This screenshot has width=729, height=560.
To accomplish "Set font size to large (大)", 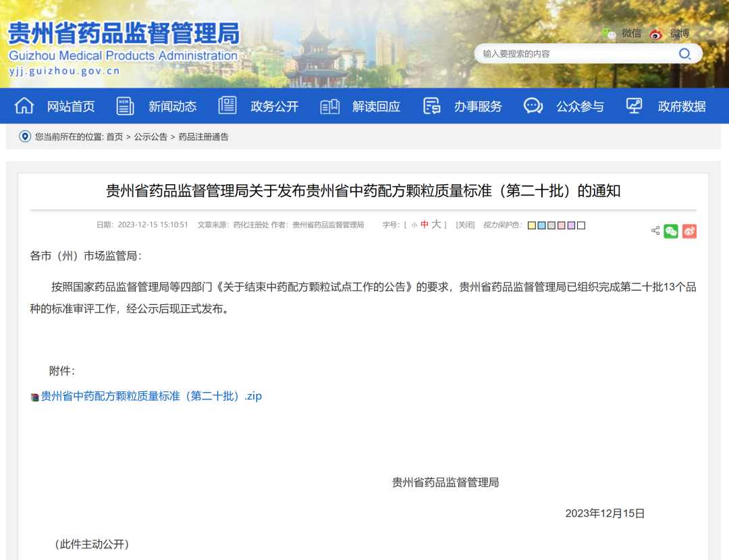I will 436,225.
